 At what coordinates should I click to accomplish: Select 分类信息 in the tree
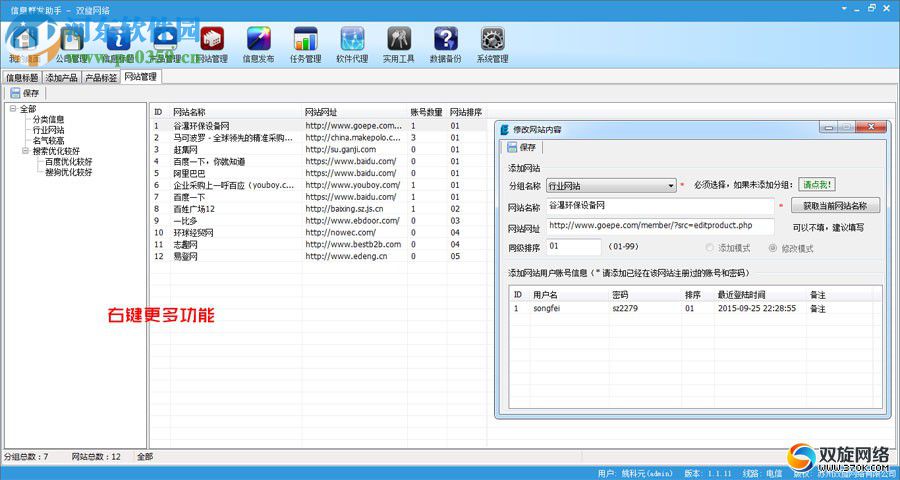point(48,119)
